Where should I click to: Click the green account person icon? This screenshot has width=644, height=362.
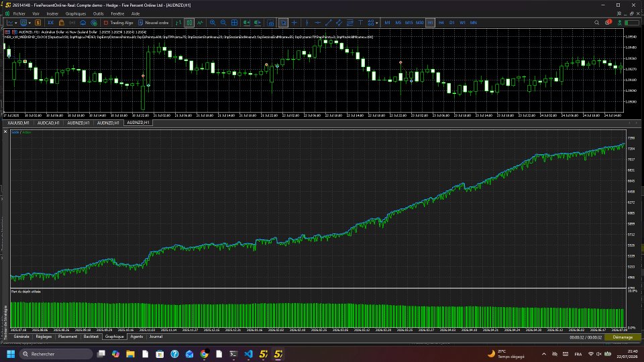(619, 23)
